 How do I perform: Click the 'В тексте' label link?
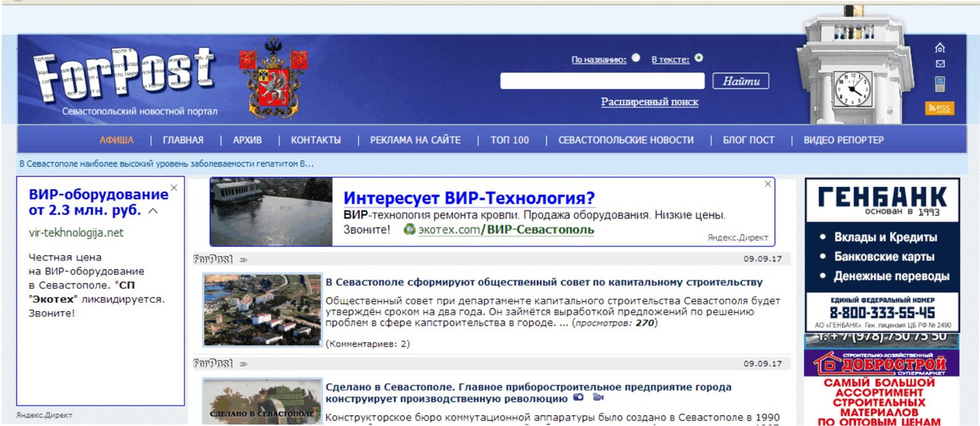[x=671, y=59]
